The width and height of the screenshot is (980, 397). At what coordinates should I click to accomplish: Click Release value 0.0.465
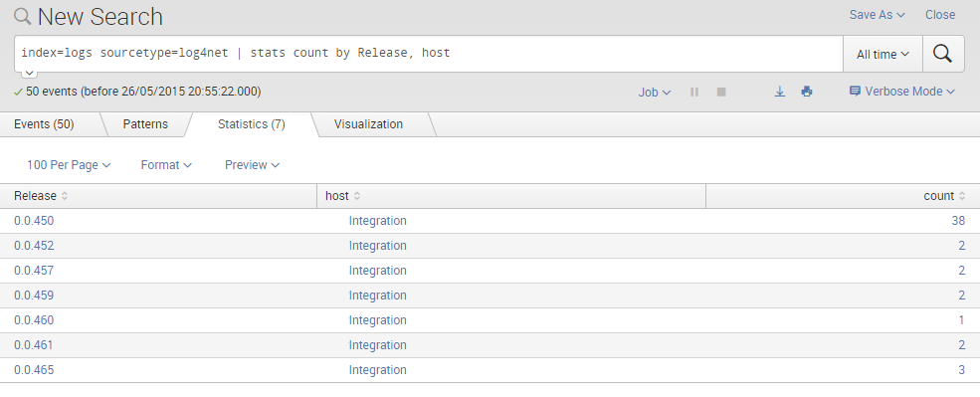click(34, 370)
